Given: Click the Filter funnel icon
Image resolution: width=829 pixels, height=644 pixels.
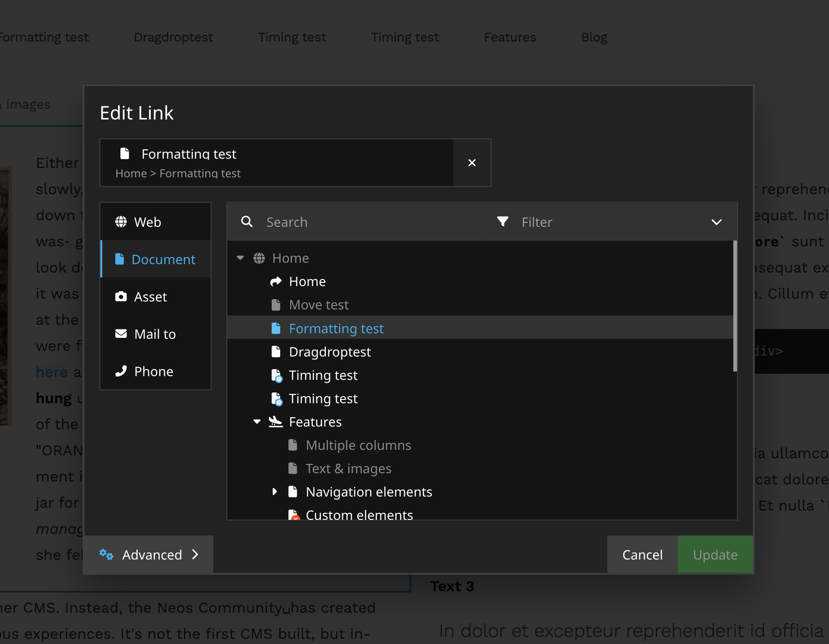Looking at the screenshot, I should (503, 222).
